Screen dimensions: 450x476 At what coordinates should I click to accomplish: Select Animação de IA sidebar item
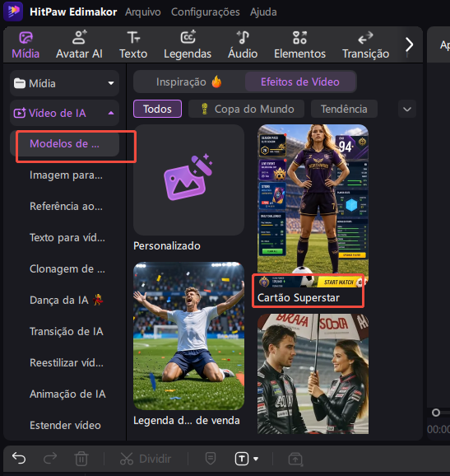67,394
